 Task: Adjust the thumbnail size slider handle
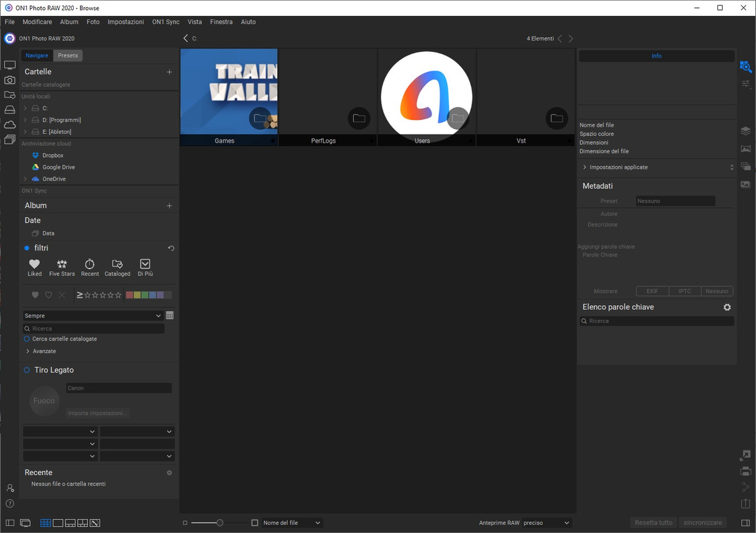[x=220, y=523]
